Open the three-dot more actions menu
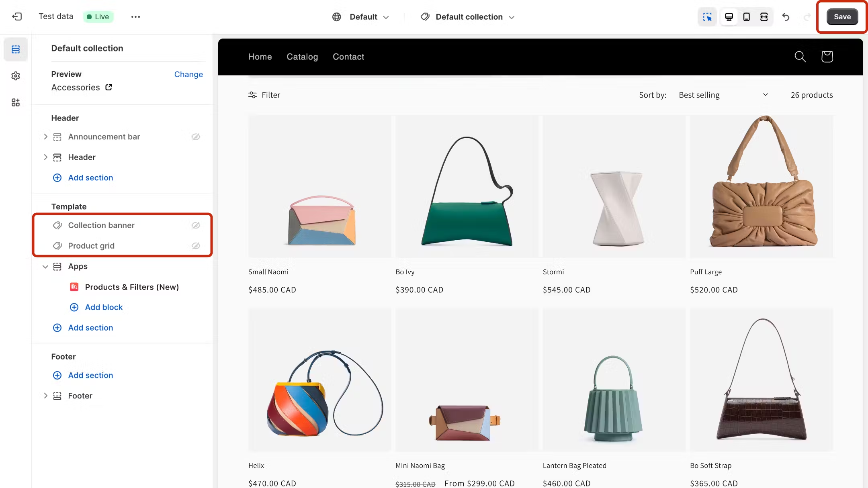This screenshot has height=488, width=868. pyautogui.click(x=135, y=17)
